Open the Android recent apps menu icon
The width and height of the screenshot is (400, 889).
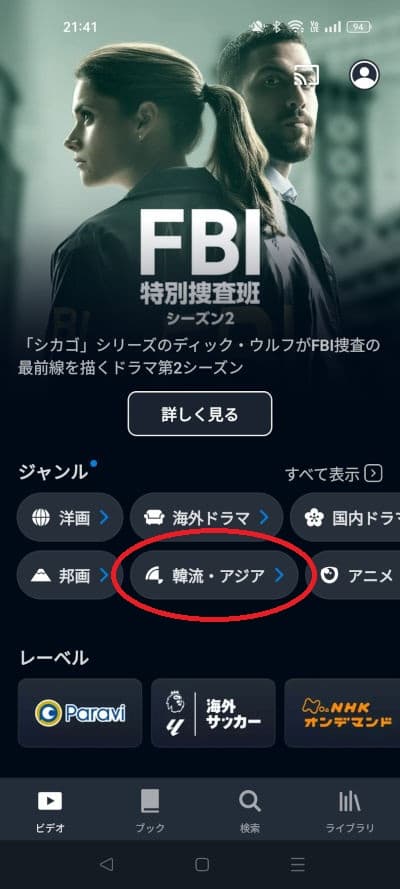point(297,864)
